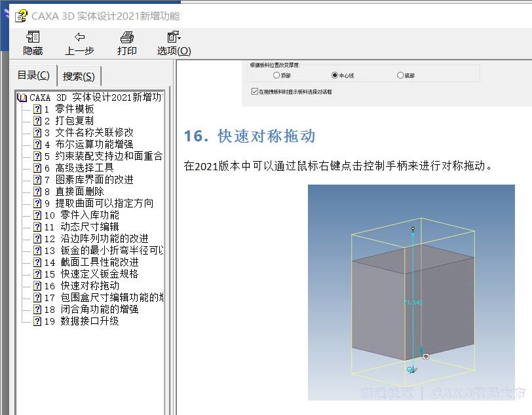This screenshot has width=532, height=415.
Task: Open topic 6 高级选择工具
Action: point(79,168)
